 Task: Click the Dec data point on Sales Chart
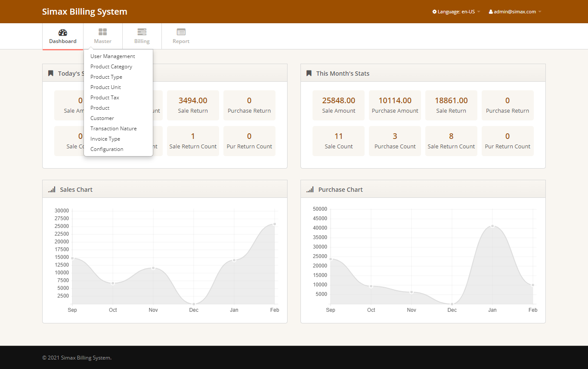point(194,304)
